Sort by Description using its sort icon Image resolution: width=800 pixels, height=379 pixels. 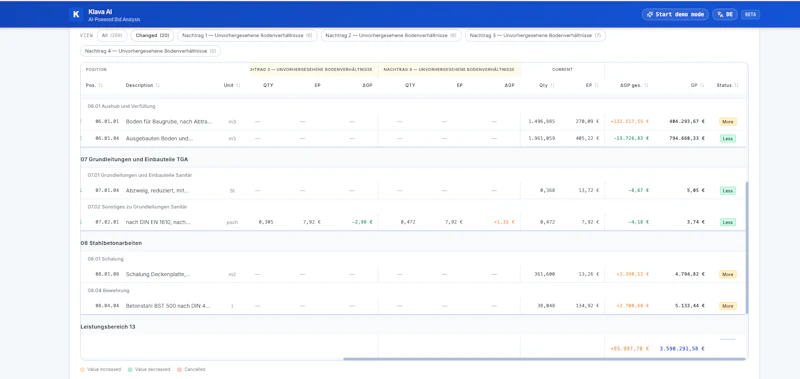click(157, 85)
